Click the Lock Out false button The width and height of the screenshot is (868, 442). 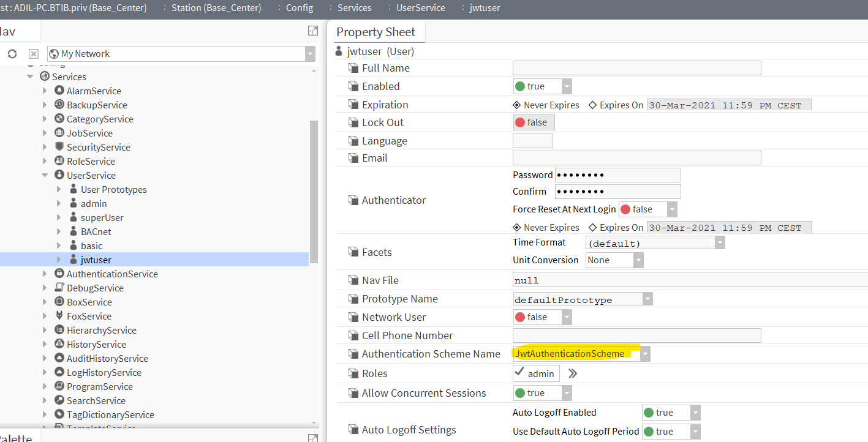tap(534, 122)
